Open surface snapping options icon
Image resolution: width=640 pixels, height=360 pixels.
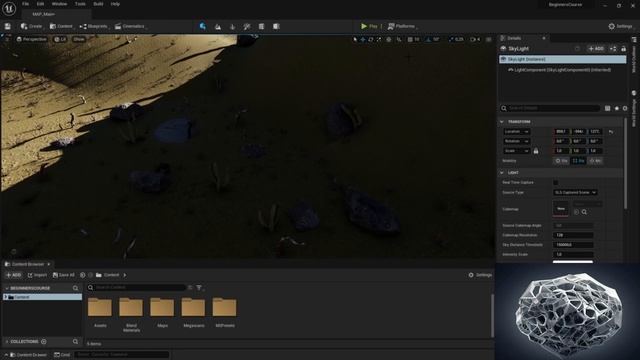399,40
